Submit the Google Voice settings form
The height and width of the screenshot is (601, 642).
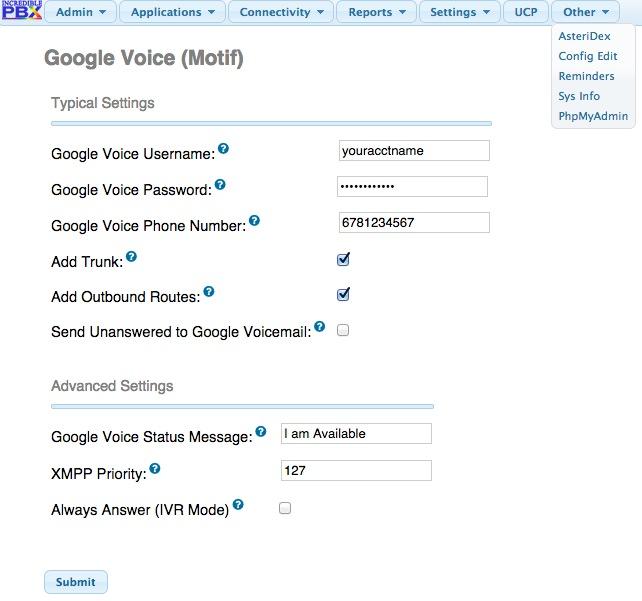[76, 582]
